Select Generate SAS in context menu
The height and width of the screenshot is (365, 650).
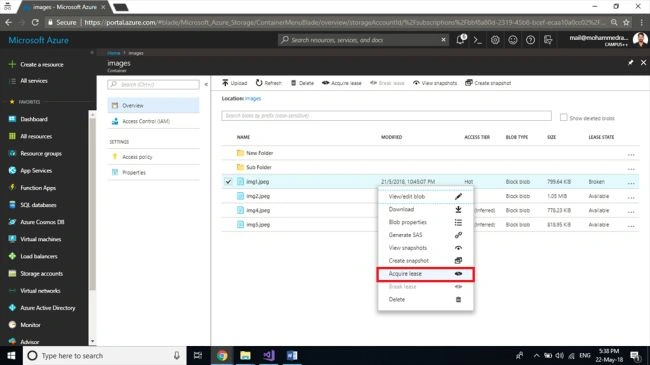click(425, 235)
